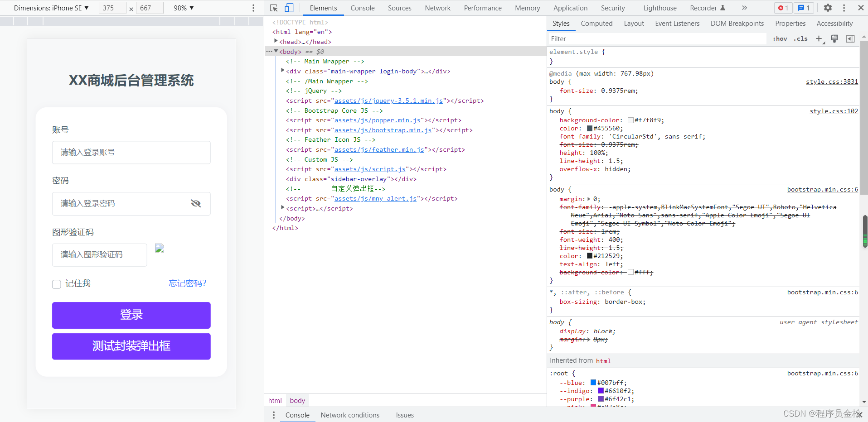868x422 pixels.
Task: Open style.css:102 source link
Action: (834, 111)
